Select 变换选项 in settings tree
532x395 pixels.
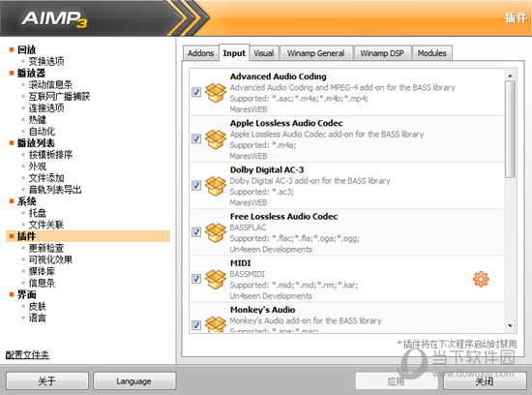click(x=46, y=61)
